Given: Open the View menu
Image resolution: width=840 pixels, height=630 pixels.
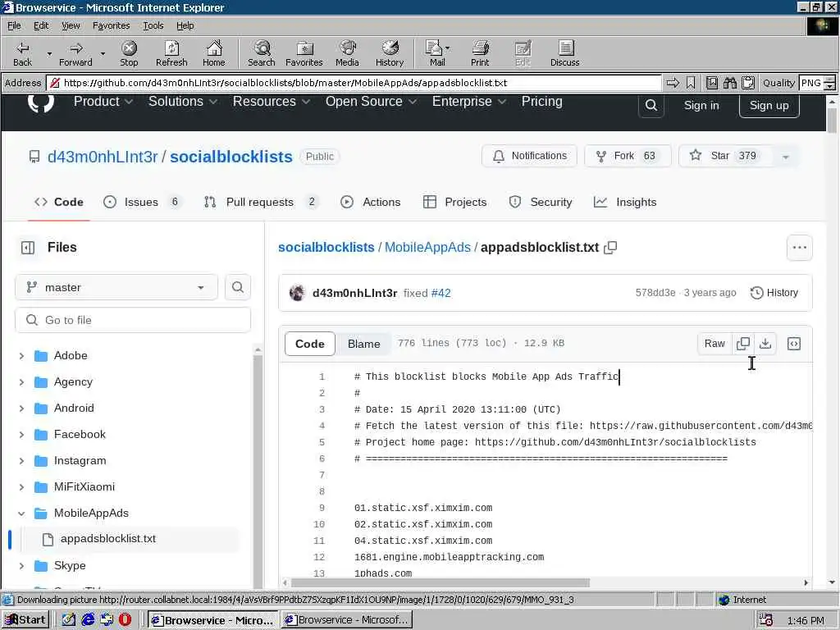Looking at the screenshot, I should coord(71,25).
